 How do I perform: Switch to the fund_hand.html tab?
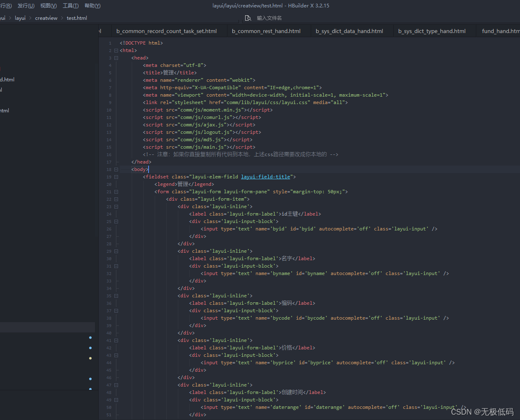click(501, 31)
